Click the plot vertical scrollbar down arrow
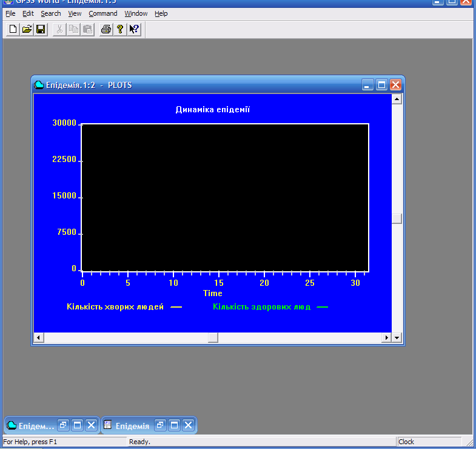476x449 pixels. [397, 337]
